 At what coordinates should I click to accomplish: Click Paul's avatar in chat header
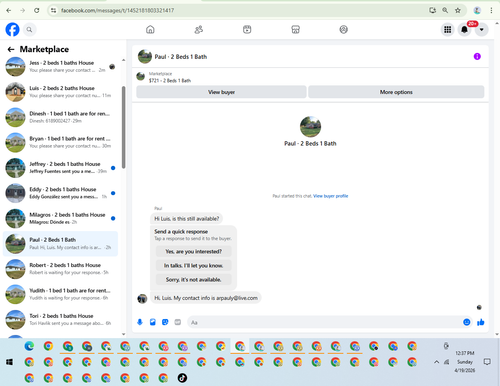145,57
